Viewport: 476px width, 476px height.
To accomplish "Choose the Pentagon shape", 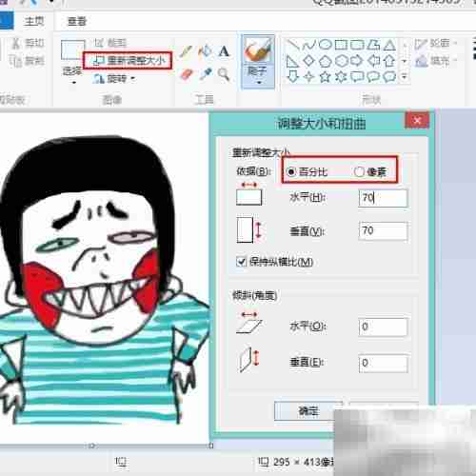I will [x=325, y=61].
